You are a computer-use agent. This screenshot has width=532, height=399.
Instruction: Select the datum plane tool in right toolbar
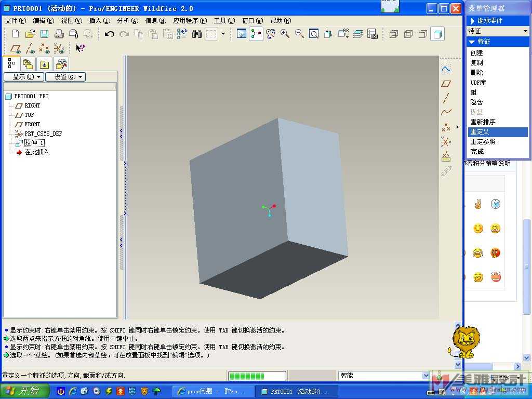click(446, 83)
